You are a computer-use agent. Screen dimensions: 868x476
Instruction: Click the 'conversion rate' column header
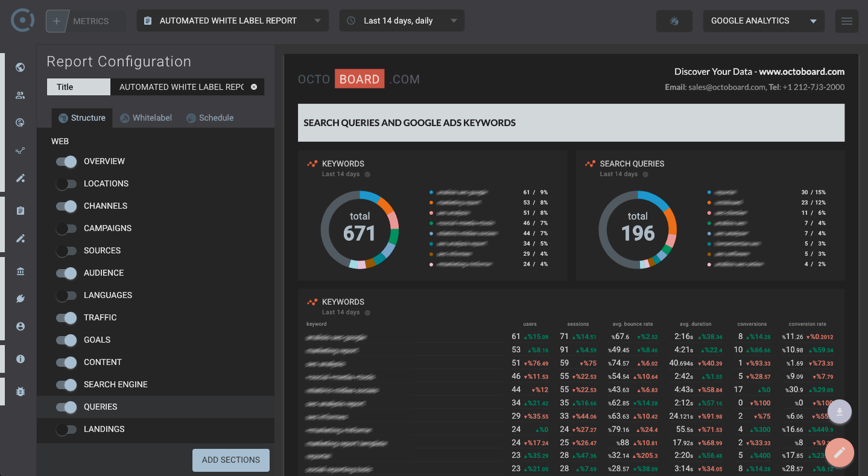tap(807, 324)
